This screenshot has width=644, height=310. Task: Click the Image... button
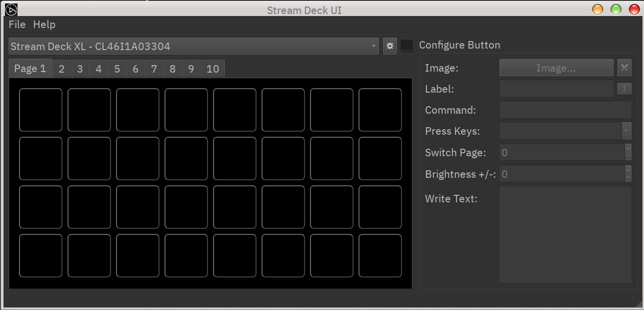pyautogui.click(x=556, y=68)
